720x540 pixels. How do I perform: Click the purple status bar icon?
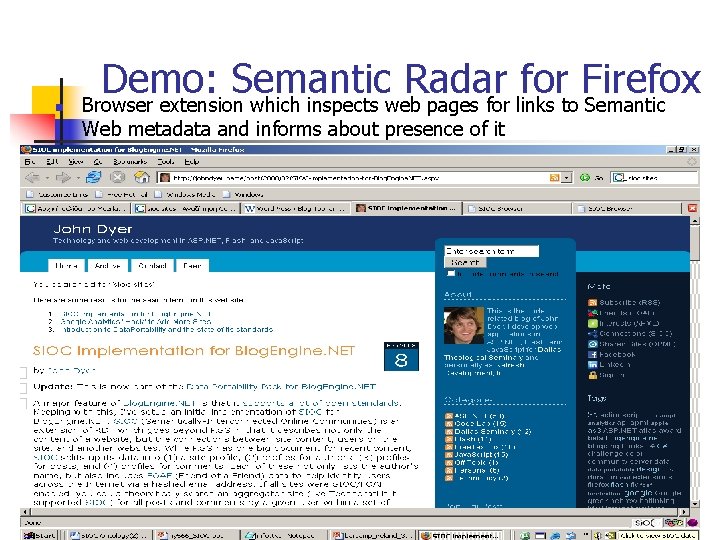[x=692, y=523]
